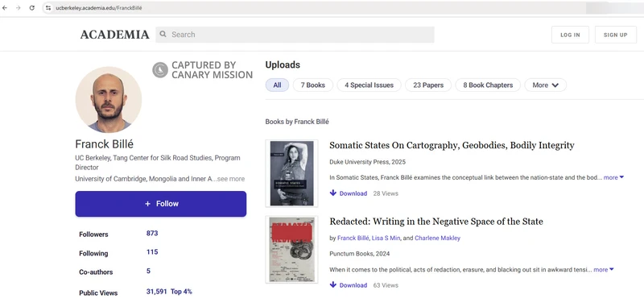
Task: Open the profile photo
Action: (109, 99)
